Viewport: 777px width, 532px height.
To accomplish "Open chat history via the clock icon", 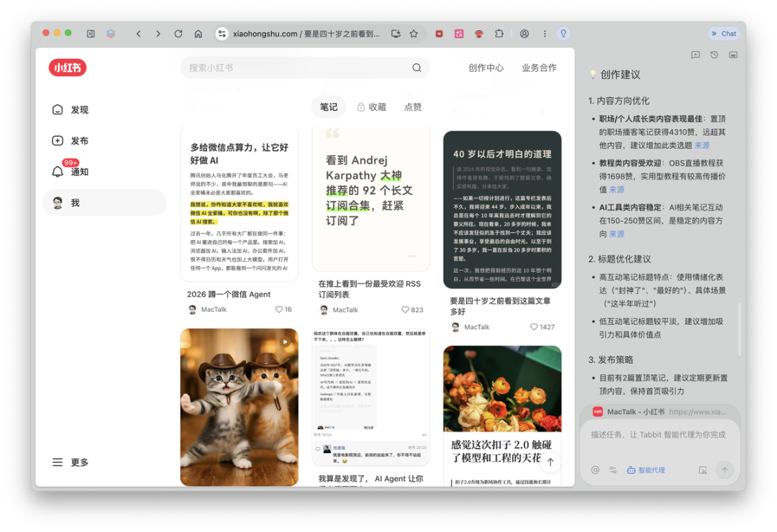I will point(713,55).
